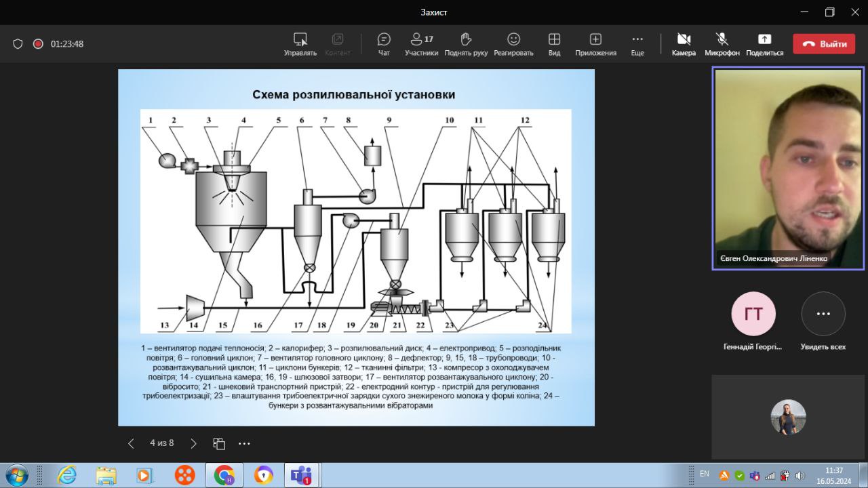Click the Share (Поделиться) screen icon
868x488 pixels.
(x=764, y=43)
